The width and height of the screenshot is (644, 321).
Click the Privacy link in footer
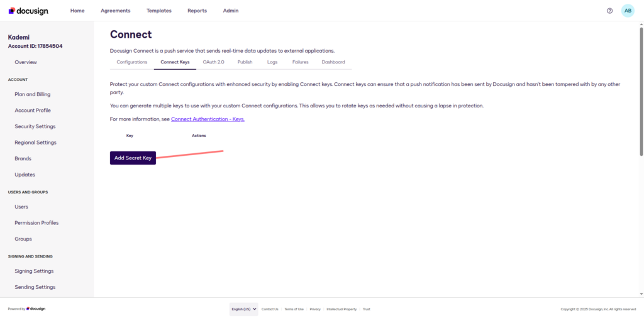click(x=315, y=309)
